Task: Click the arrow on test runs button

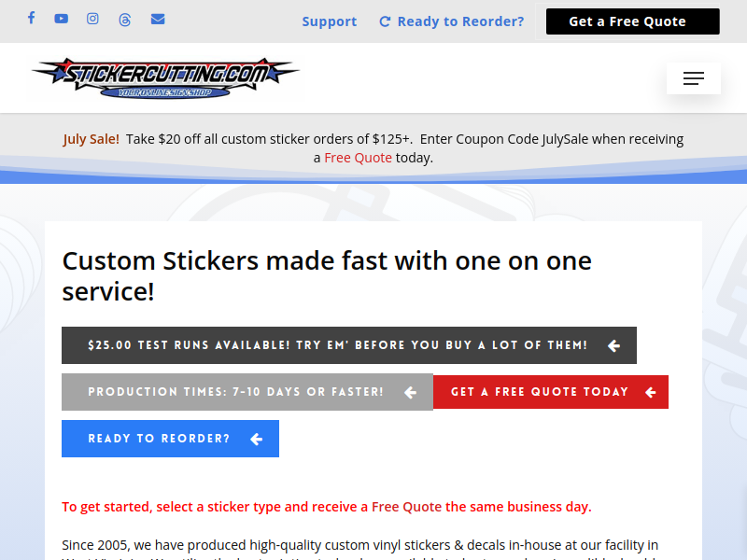Action: tap(613, 345)
